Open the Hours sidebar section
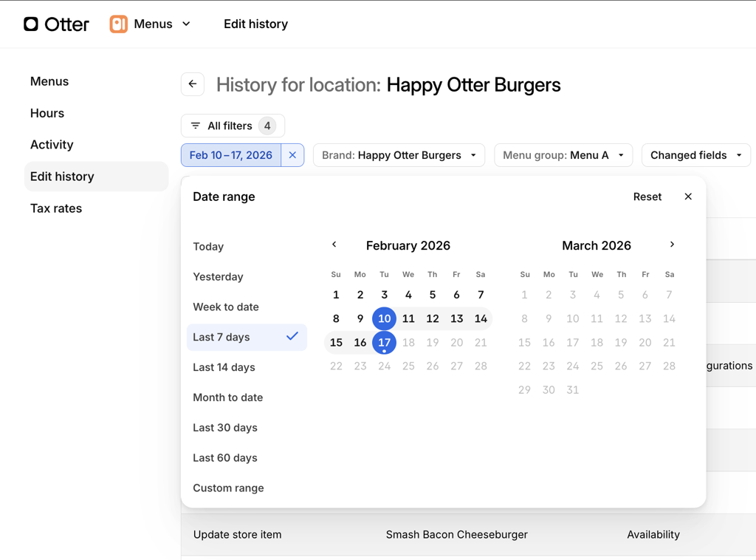Viewport: 756px width, 560px height. pos(47,113)
